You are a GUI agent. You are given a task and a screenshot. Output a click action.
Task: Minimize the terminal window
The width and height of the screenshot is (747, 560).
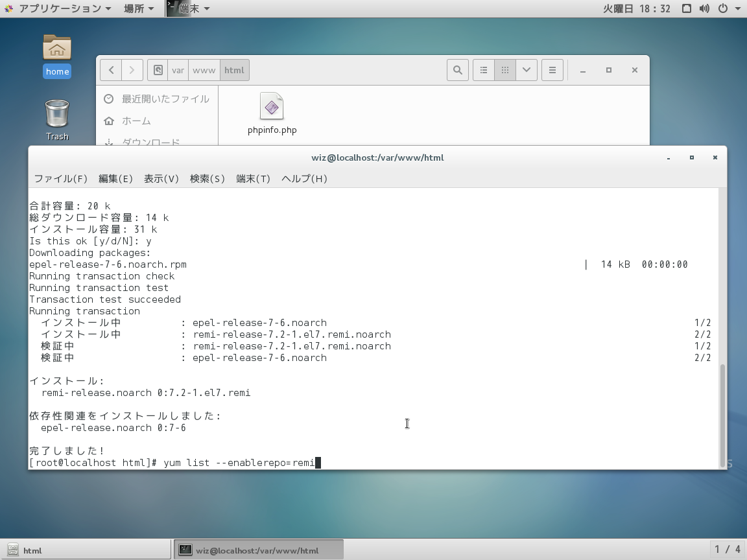tap(669, 157)
